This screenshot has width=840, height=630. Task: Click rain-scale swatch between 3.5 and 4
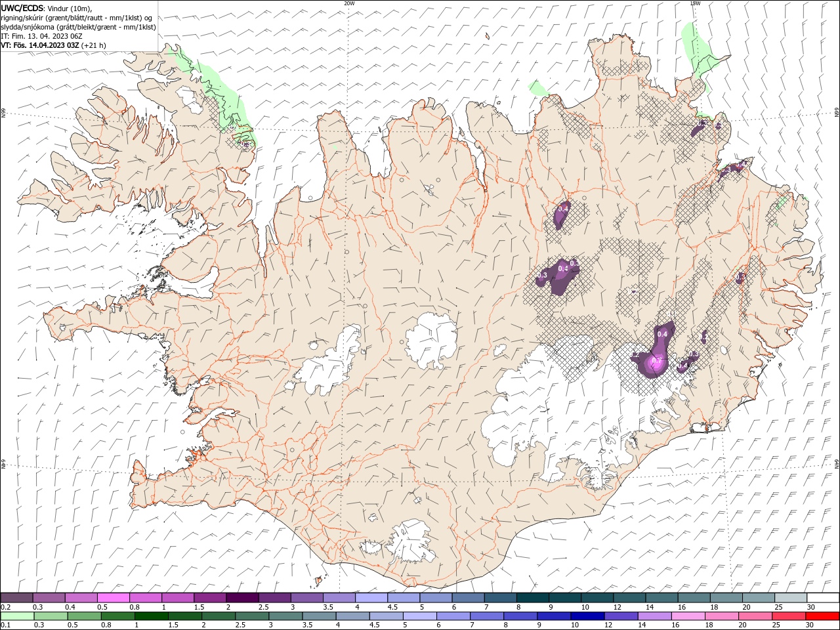319,616
